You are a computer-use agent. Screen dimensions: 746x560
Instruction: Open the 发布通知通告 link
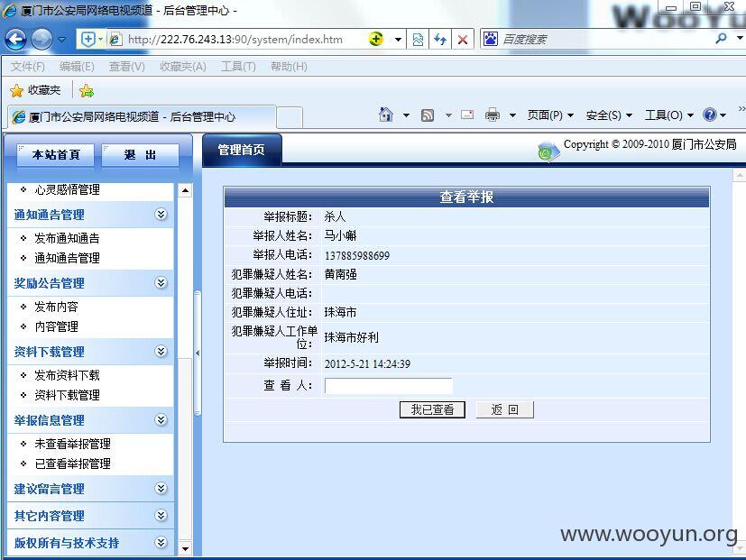(67, 238)
